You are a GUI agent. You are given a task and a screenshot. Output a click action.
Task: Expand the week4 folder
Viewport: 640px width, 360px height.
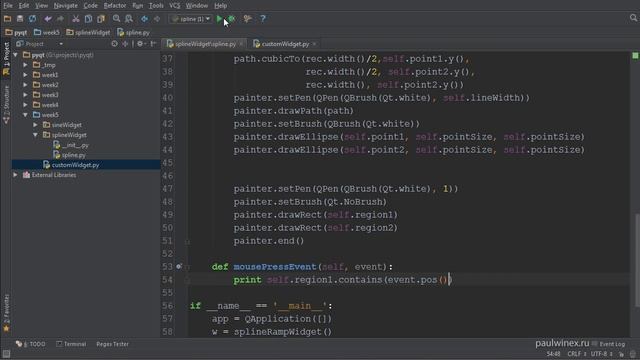point(25,105)
